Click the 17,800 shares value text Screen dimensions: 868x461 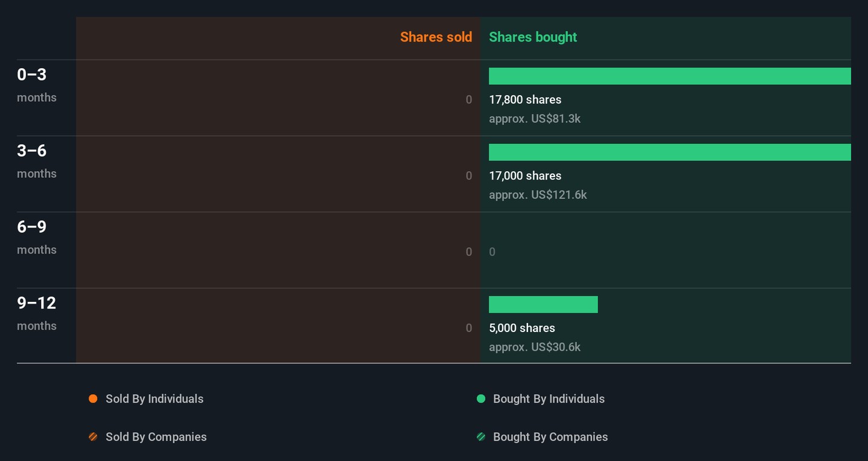(x=525, y=100)
